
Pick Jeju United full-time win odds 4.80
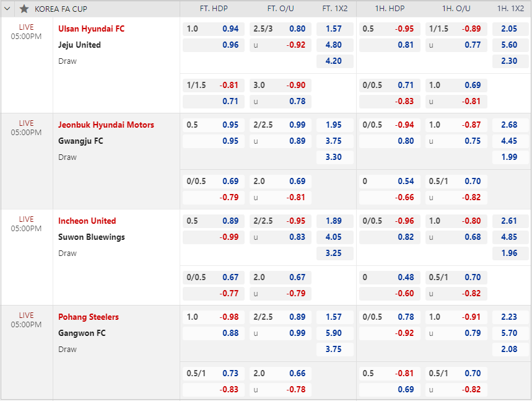pyautogui.click(x=334, y=45)
